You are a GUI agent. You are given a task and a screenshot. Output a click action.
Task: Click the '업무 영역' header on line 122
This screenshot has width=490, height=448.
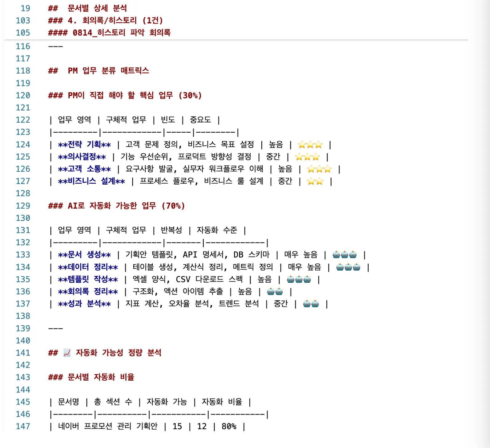tap(74, 120)
